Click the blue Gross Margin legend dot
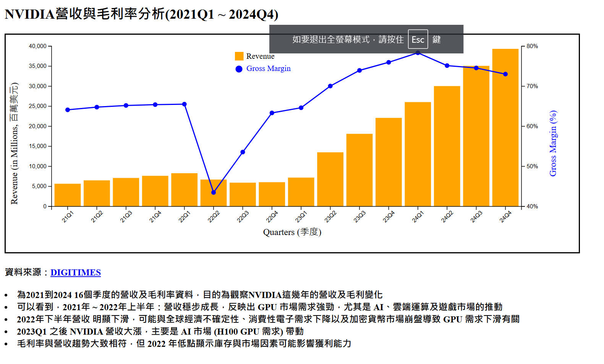The width and height of the screenshot is (604, 364). tap(239, 69)
